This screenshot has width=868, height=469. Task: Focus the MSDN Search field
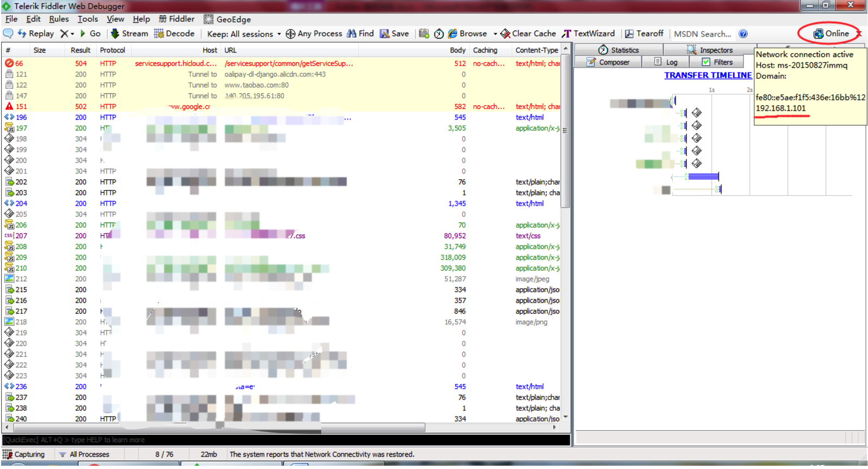pyautogui.click(x=703, y=34)
